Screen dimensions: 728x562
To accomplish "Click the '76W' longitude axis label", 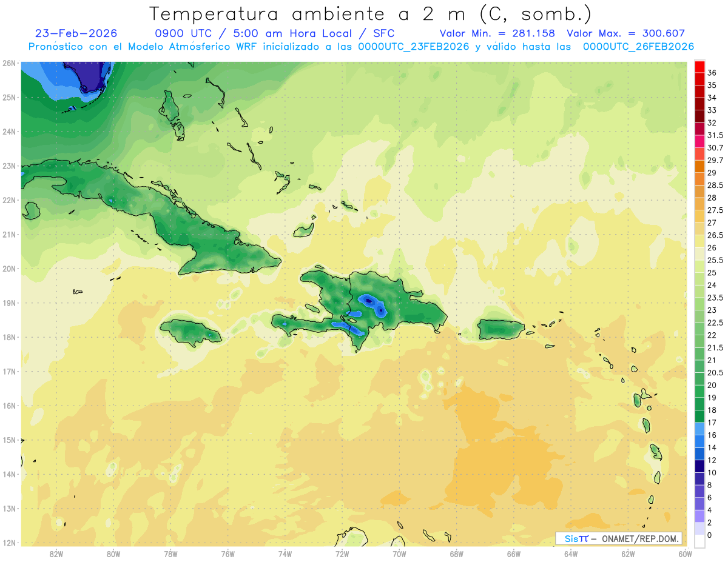I will (228, 554).
